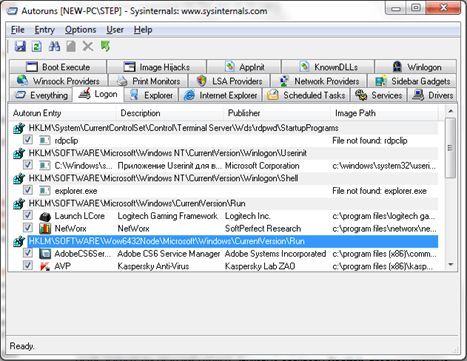467x361 pixels.
Task: Sort by the Autorun Entry column header
Action: pyautogui.click(x=62, y=113)
